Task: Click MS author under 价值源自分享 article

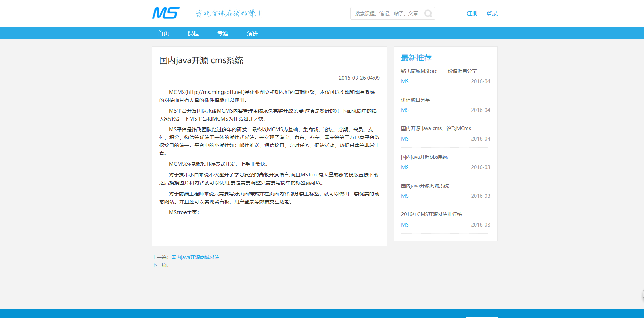Action: pyautogui.click(x=405, y=110)
